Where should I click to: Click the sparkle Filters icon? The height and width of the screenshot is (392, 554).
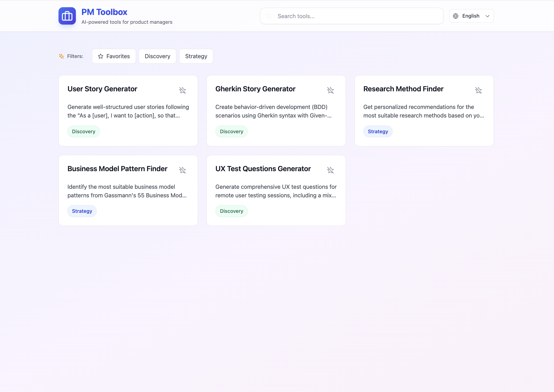[x=61, y=56]
